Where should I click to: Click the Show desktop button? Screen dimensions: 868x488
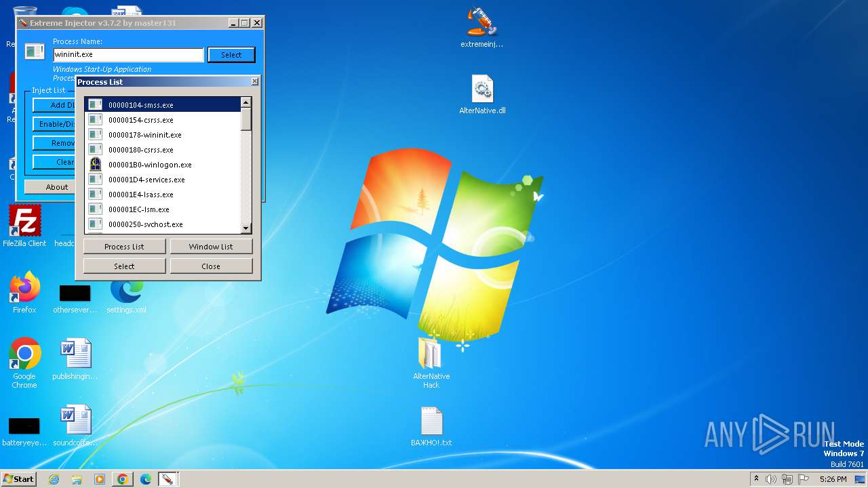[860, 479]
